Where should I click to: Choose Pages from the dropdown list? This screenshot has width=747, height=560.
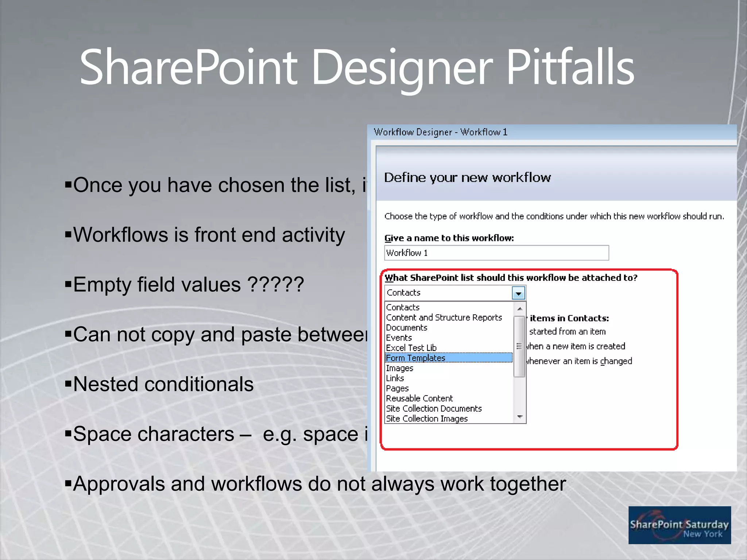coord(397,389)
